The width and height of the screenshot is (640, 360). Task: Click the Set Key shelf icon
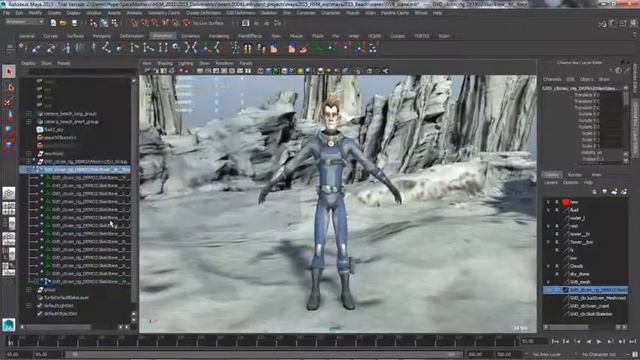(23, 49)
